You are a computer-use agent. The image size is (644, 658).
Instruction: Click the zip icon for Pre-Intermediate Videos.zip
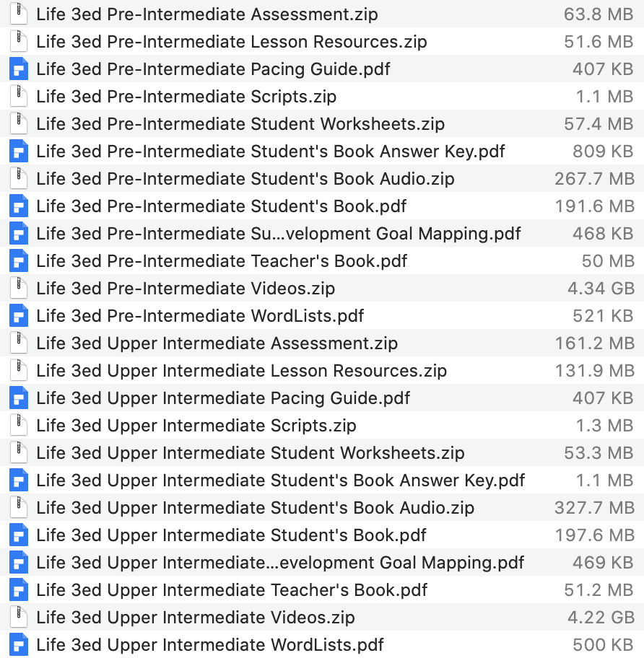pyautogui.click(x=18, y=289)
